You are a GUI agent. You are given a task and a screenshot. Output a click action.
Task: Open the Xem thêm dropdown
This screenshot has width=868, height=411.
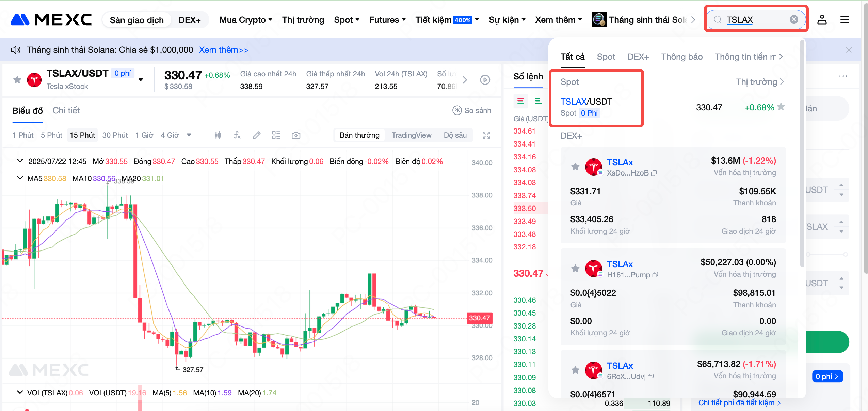tap(559, 20)
